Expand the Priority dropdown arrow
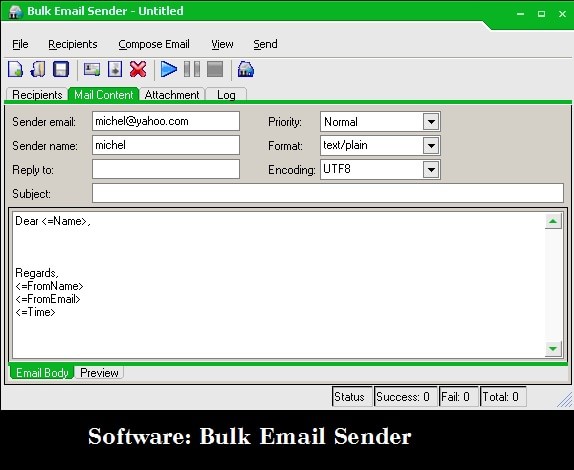Image resolution: width=574 pixels, height=470 pixels. [x=431, y=122]
